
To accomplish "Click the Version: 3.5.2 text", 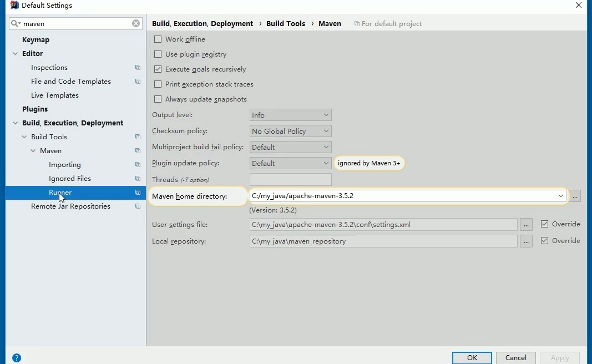I will pos(273,210).
